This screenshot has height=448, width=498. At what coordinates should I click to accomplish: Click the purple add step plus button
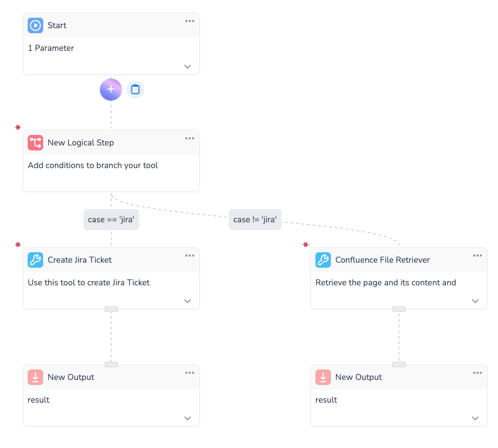pos(111,90)
